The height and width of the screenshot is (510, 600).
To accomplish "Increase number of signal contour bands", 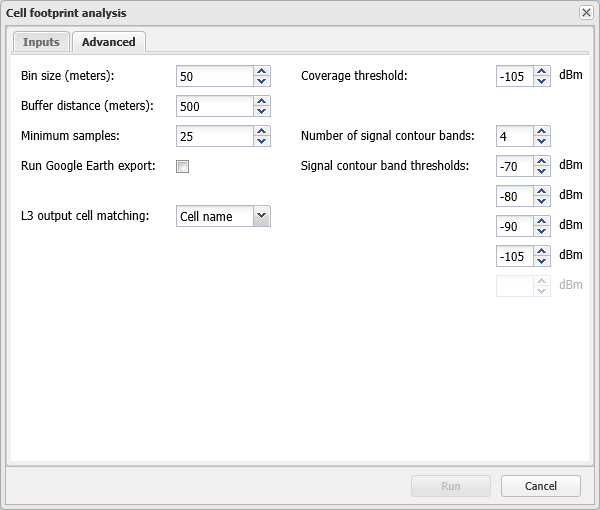I will pyautogui.click(x=542, y=131).
